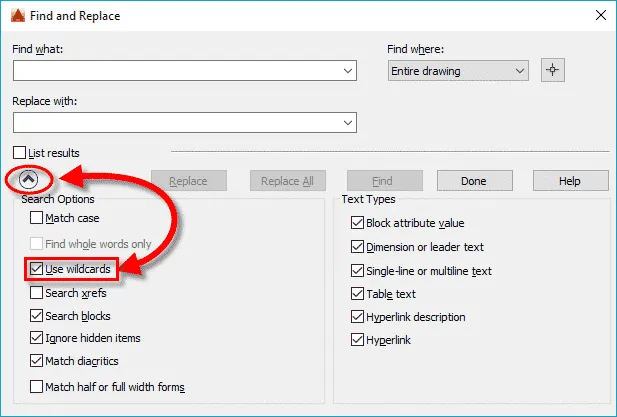Click the Find and Replace title text
617x417 pixels.
coord(75,16)
